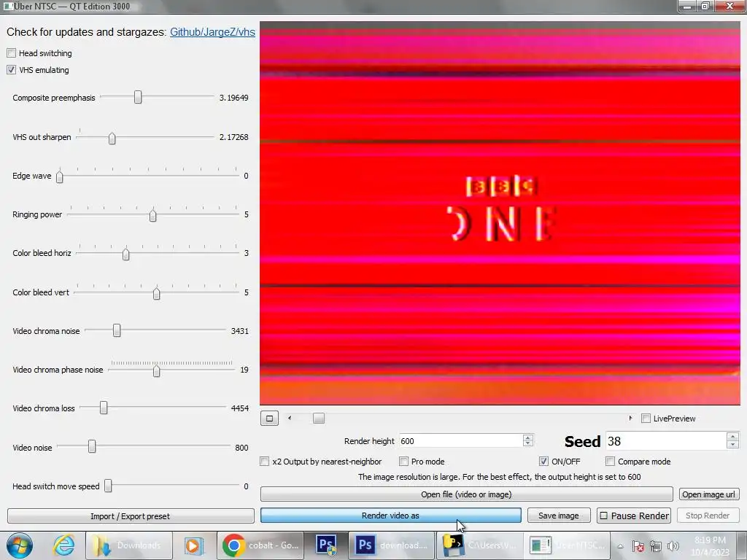Increment the Seed with the up arrow
The image size is (747, 560).
[732, 437]
